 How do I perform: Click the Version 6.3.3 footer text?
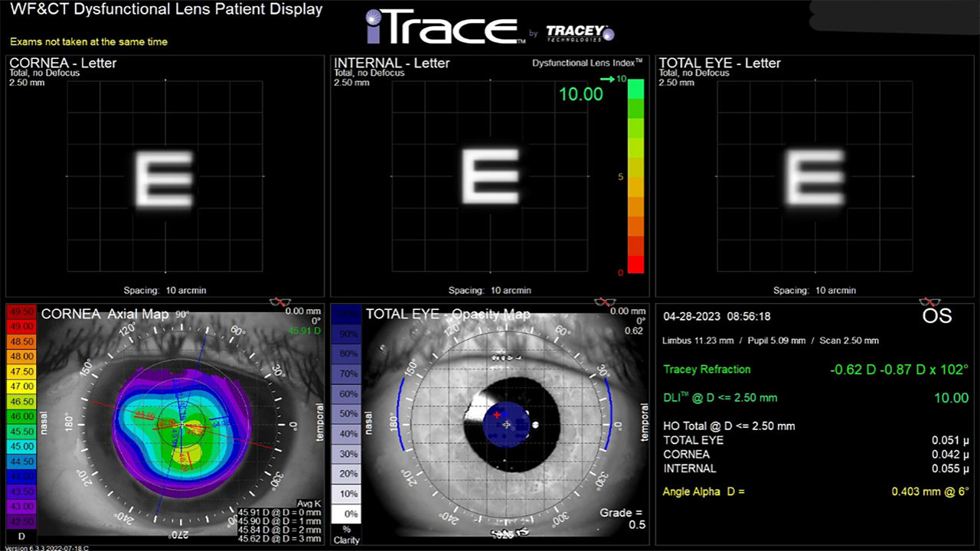[x=45, y=547]
